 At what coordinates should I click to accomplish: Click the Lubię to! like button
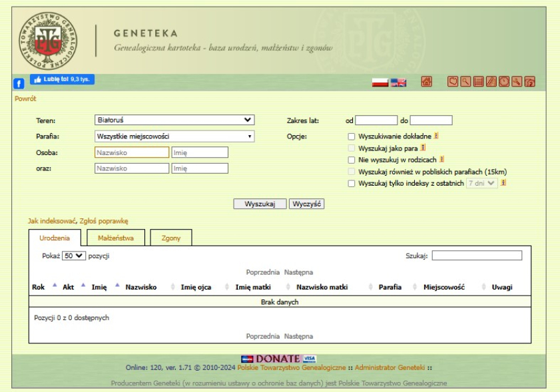coord(62,79)
